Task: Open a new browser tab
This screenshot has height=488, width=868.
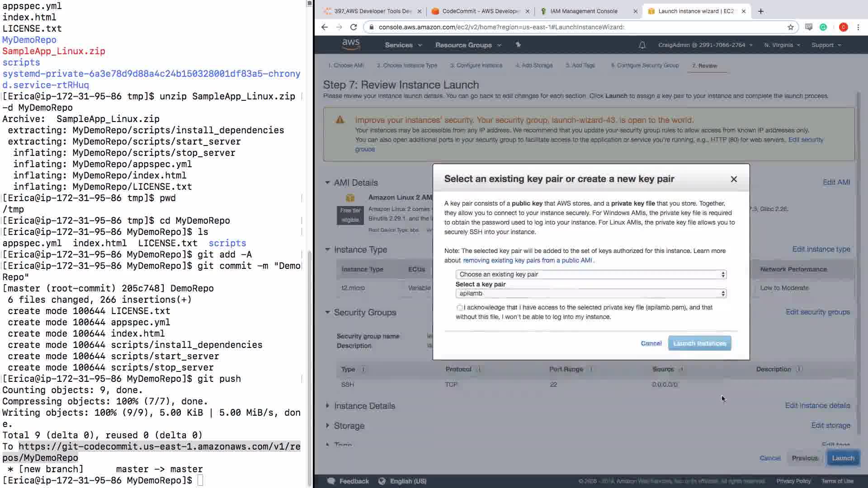Action: pyautogui.click(x=761, y=11)
